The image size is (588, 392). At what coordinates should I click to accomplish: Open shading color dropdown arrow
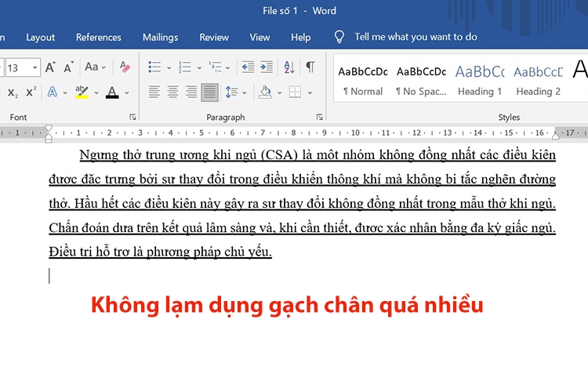(279, 93)
